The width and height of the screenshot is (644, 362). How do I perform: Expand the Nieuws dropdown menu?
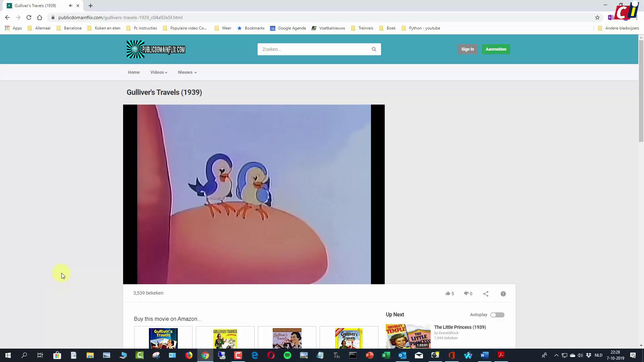[x=187, y=72]
